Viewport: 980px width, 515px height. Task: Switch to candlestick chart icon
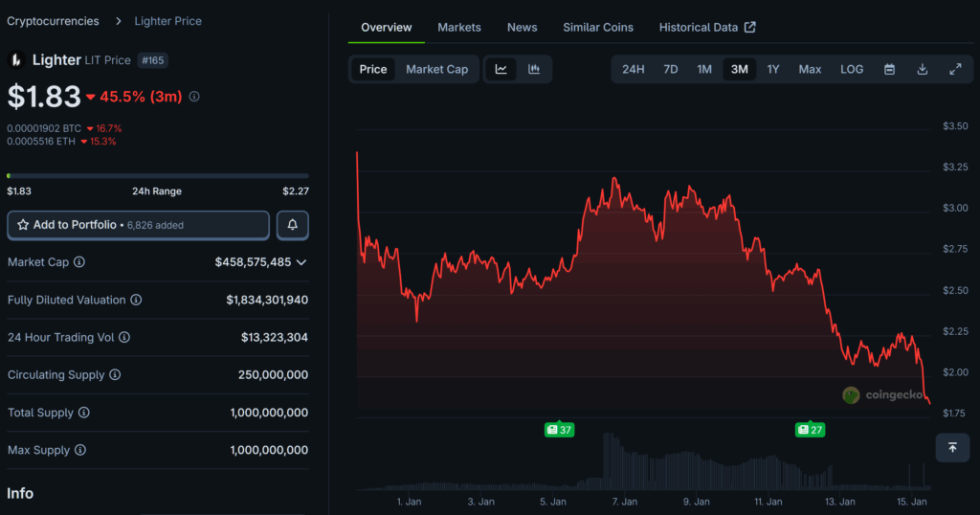coord(534,69)
